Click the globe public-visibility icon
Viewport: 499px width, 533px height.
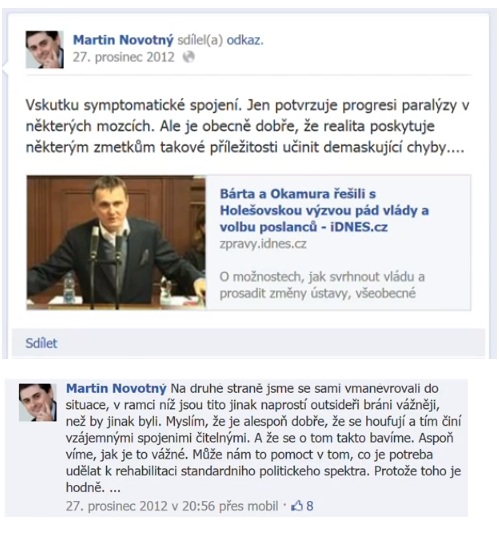(189, 57)
